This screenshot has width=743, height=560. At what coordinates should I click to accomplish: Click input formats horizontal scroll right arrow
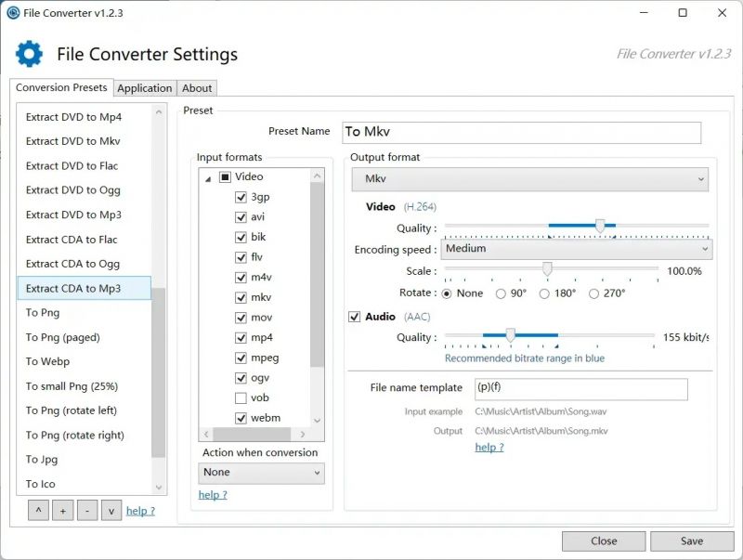coord(303,434)
